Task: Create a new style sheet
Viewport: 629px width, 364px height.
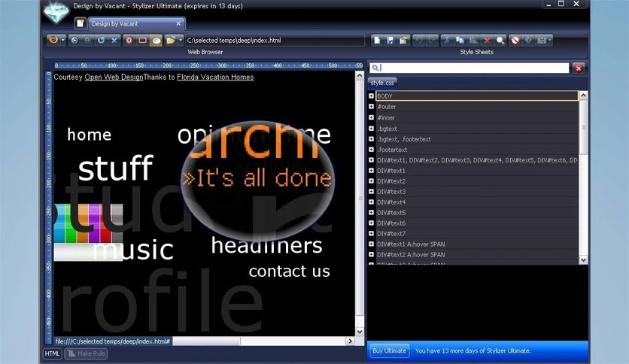Action: 377,40
